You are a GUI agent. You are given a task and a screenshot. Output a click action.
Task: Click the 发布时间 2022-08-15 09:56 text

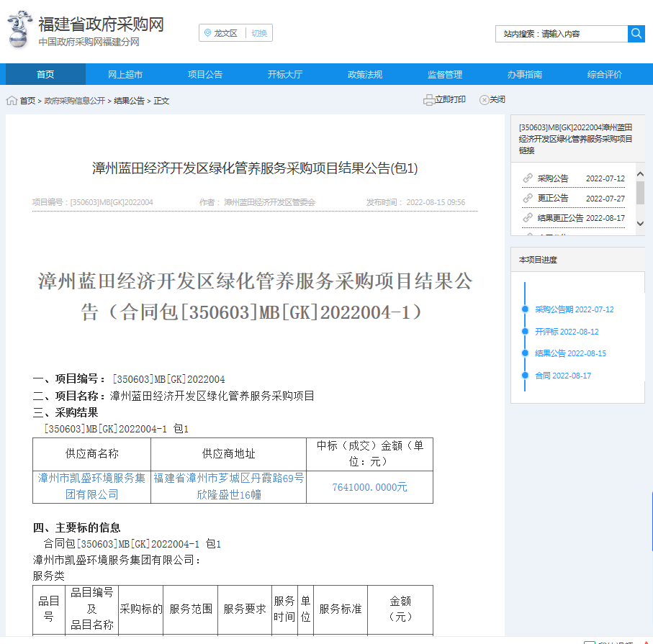click(415, 202)
